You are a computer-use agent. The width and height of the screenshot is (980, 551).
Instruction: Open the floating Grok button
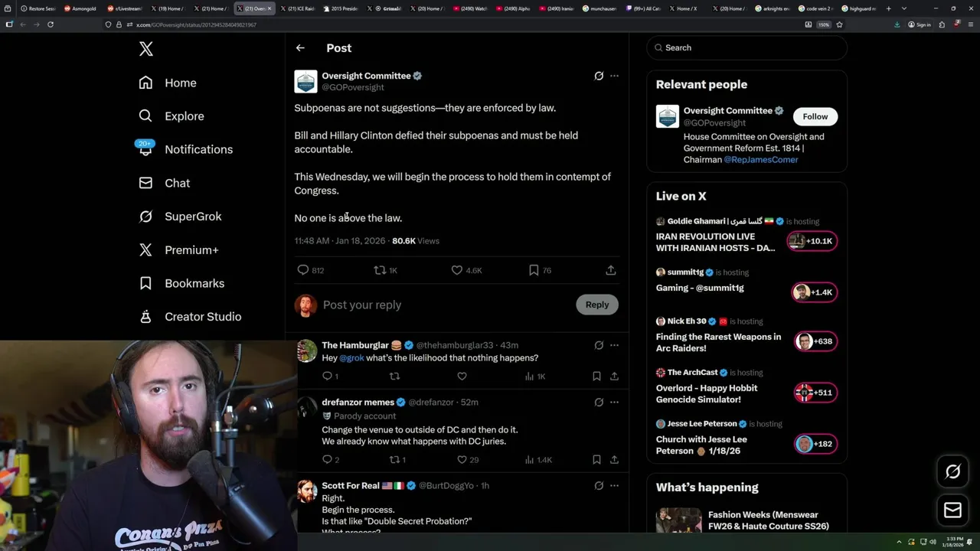coord(952,472)
